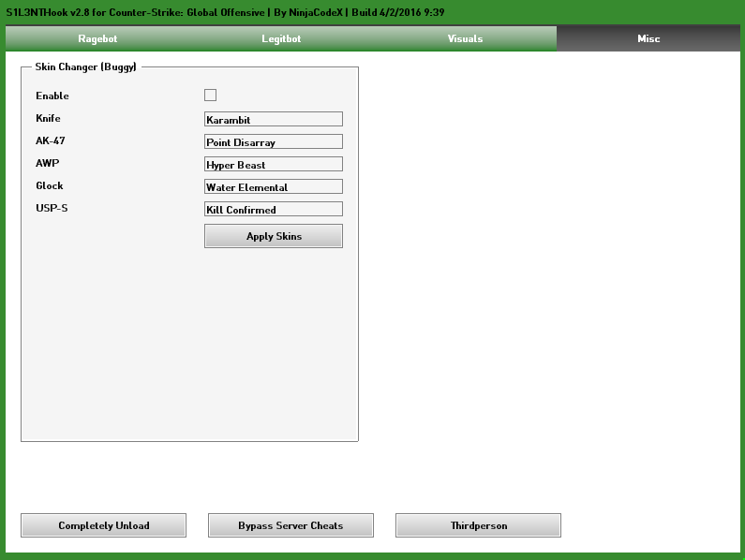745x560 pixels.
Task: Click the S1L3NTHook v2.8 window title
Action: point(225,12)
